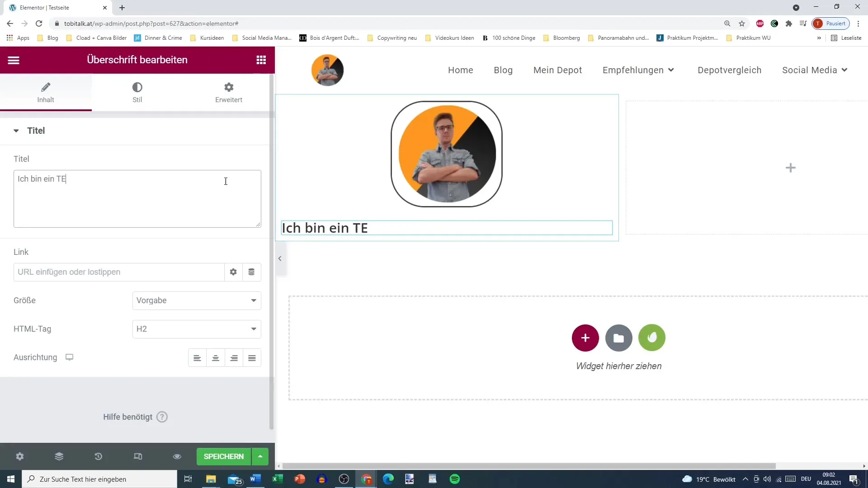Open the HTML-Tag dropdown

coord(197,329)
